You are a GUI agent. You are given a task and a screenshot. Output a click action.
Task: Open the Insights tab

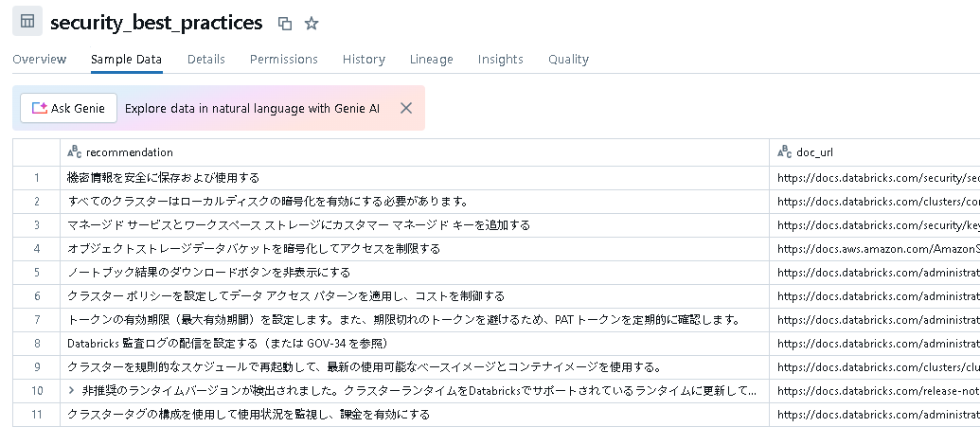coord(501,60)
